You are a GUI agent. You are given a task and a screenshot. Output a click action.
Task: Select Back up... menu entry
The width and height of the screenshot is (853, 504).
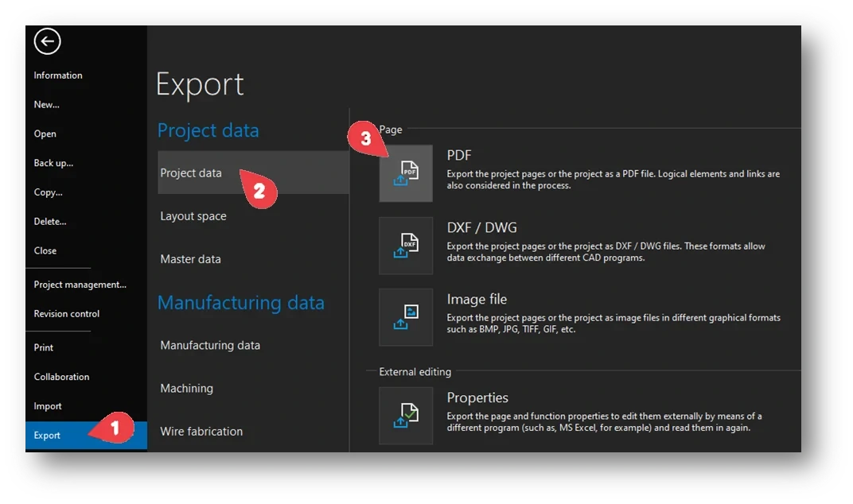(x=53, y=163)
